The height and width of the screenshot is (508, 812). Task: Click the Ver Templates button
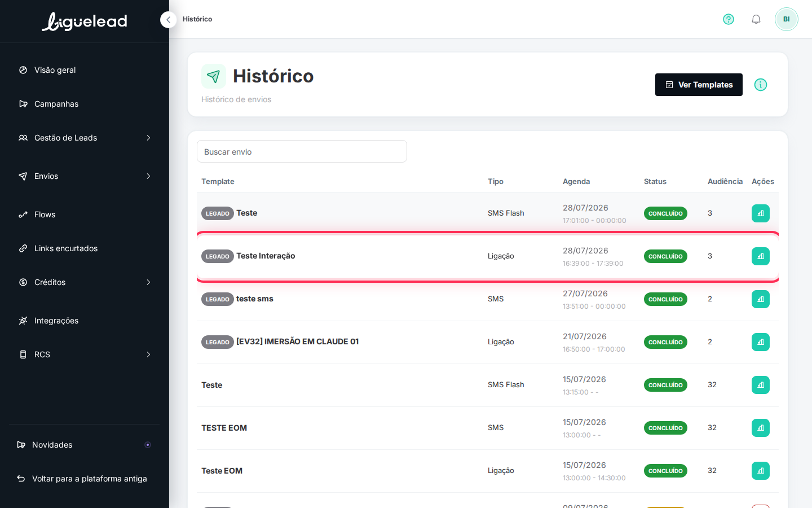tap(699, 85)
